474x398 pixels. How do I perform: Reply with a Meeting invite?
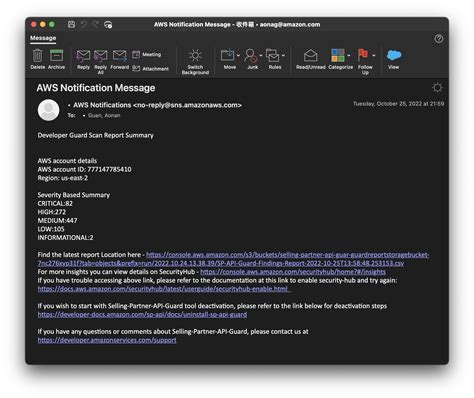tap(147, 54)
